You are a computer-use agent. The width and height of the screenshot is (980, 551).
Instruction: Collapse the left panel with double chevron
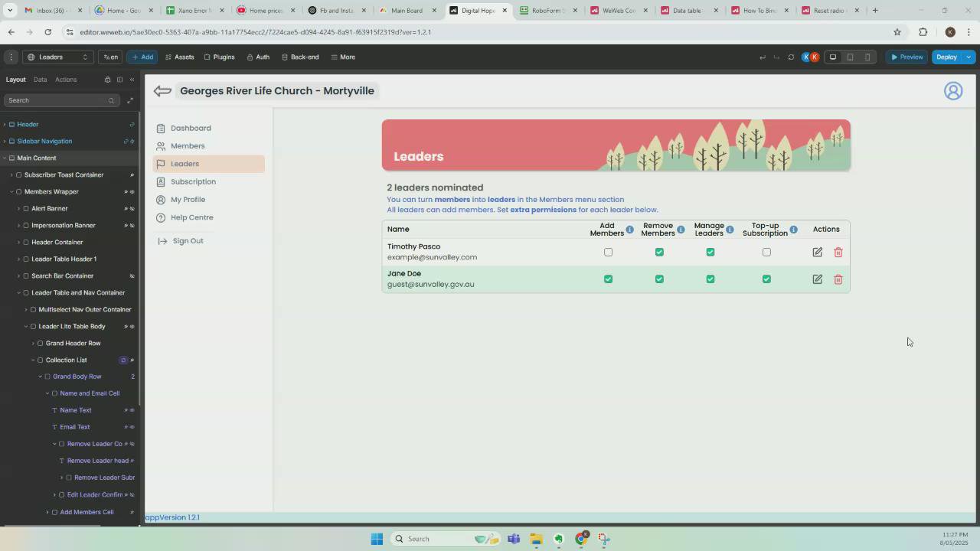[132, 80]
